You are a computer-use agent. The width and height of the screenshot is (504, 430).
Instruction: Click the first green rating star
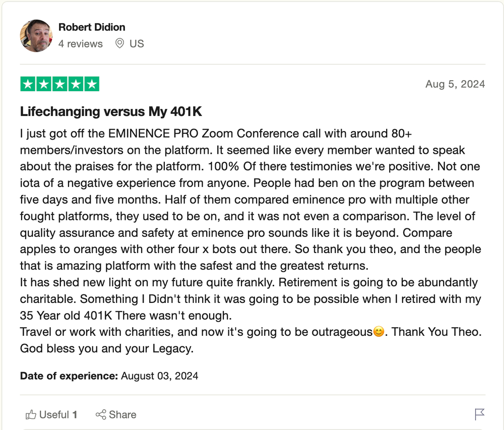pos(28,84)
